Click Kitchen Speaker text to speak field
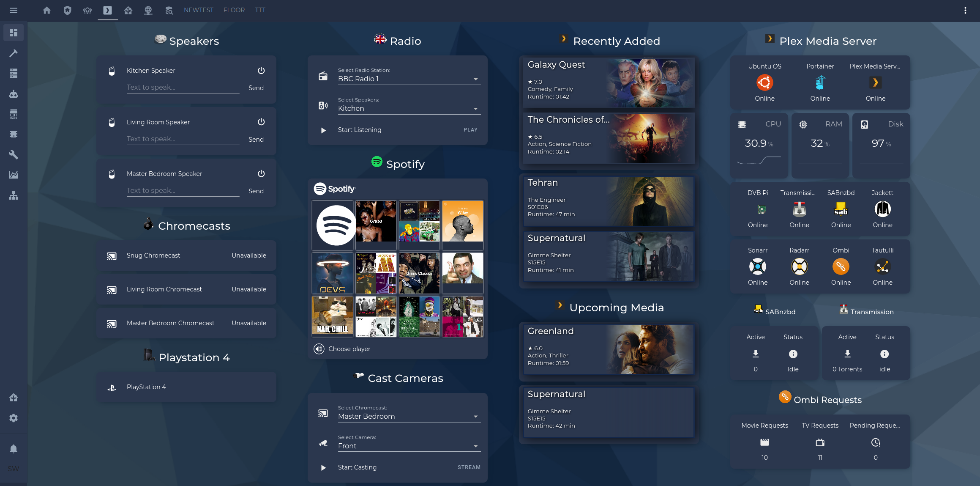Screen dimensions: 980x486 (183, 88)
